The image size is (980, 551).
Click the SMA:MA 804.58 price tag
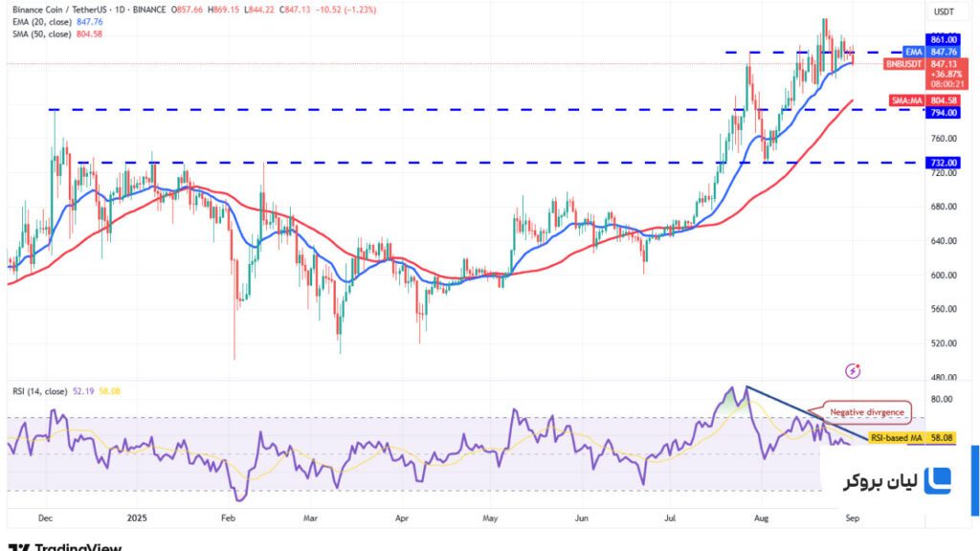(x=924, y=100)
